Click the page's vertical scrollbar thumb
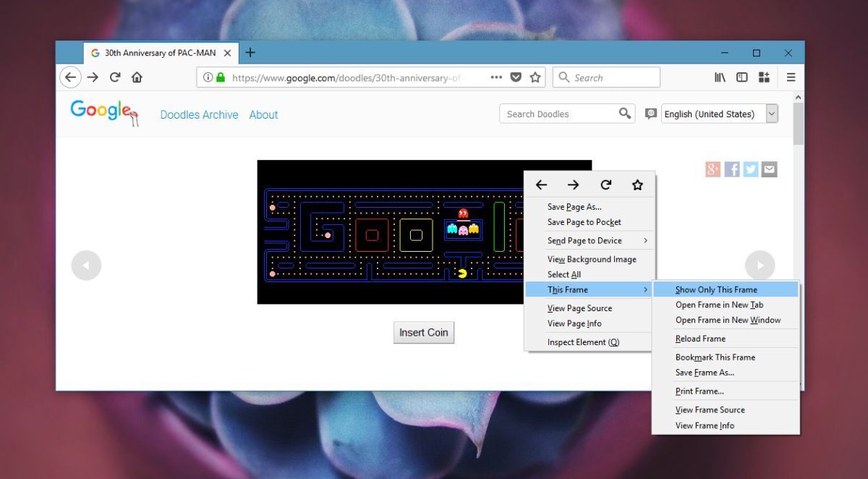This screenshot has width=868, height=479. [x=798, y=123]
